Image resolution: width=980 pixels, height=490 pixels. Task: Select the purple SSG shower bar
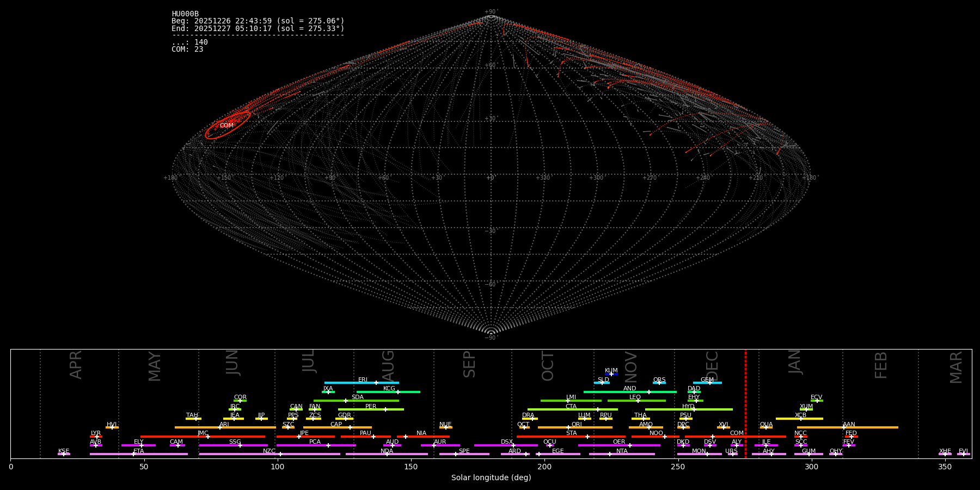[x=233, y=445]
